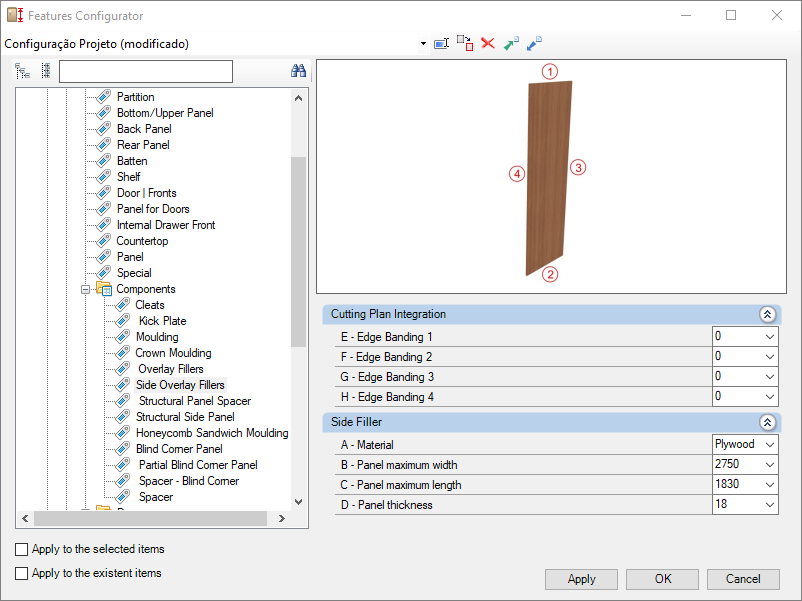
Task: Click the search text field above tree
Action: tap(146, 72)
